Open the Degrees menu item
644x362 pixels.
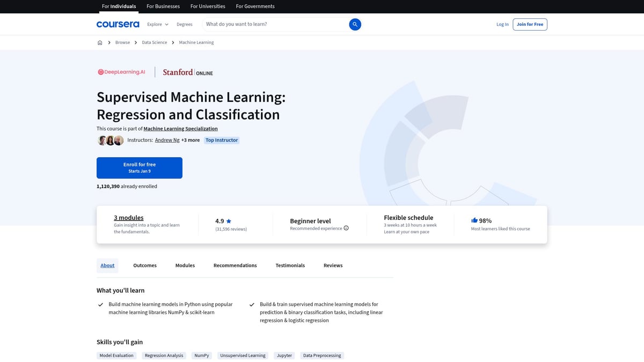pyautogui.click(x=184, y=24)
